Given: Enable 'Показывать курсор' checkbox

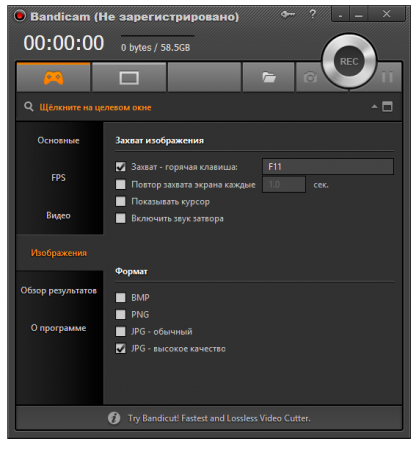Looking at the screenshot, I should point(120,201).
